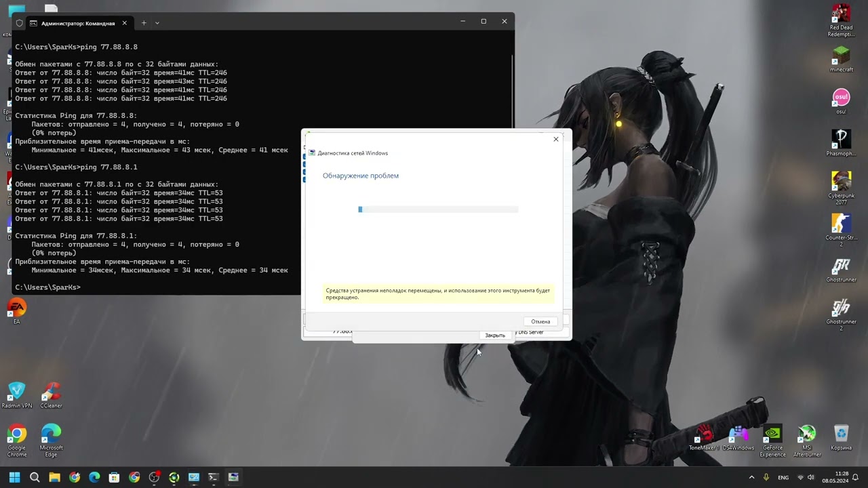This screenshot has width=868, height=488.
Task: Launch DS4Windows desktop shortcut
Action: (738, 438)
